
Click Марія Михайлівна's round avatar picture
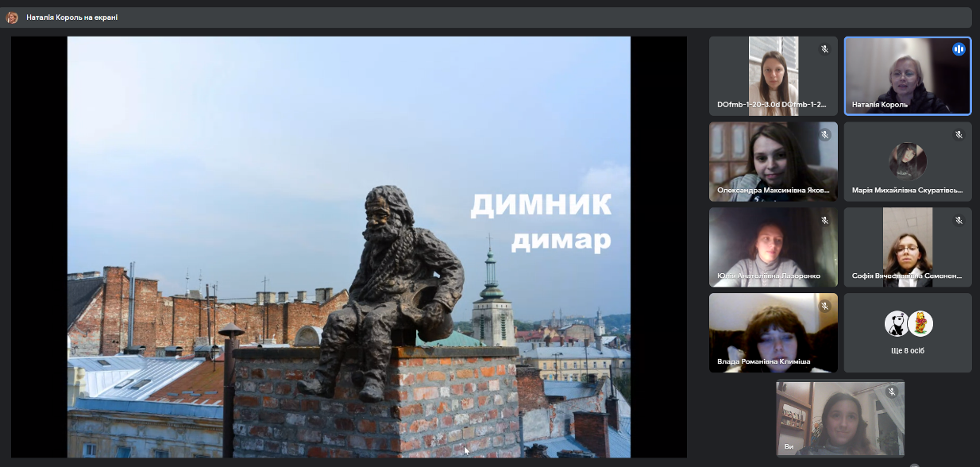[x=908, y=161]
